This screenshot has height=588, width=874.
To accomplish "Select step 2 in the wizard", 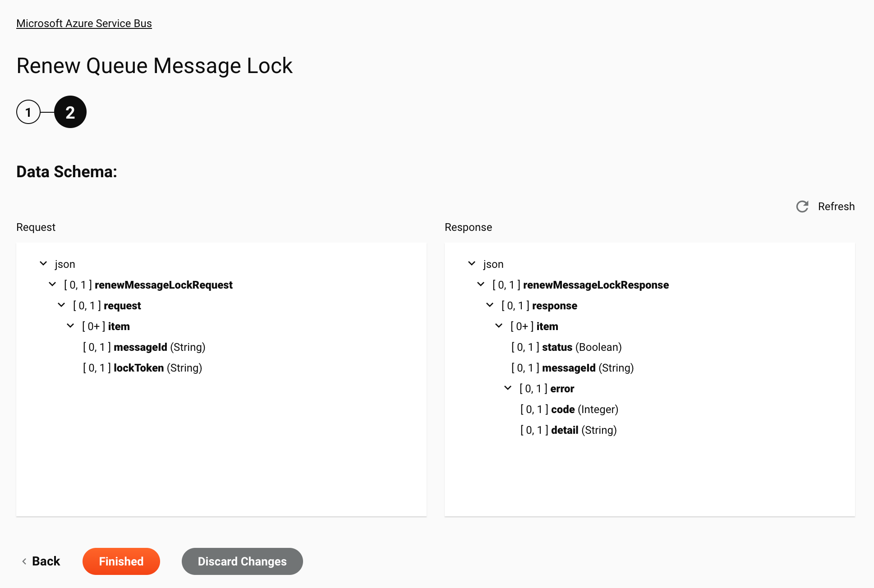I will [69, 111].
